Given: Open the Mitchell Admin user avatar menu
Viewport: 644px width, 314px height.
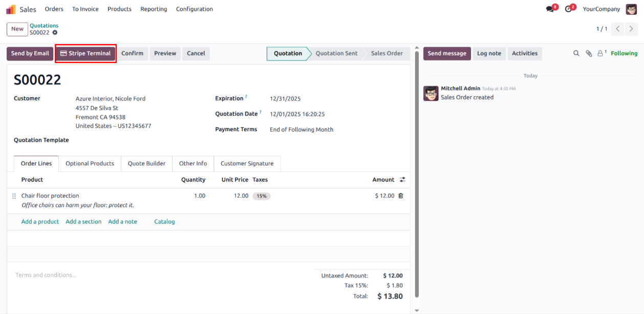Looking at the screenshot, I should 631,9.
